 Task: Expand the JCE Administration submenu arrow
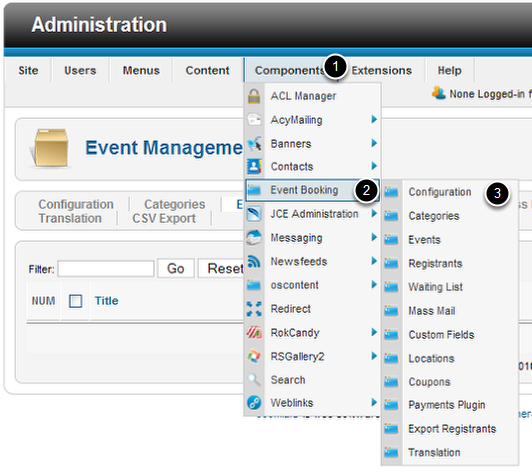(374, 214)
